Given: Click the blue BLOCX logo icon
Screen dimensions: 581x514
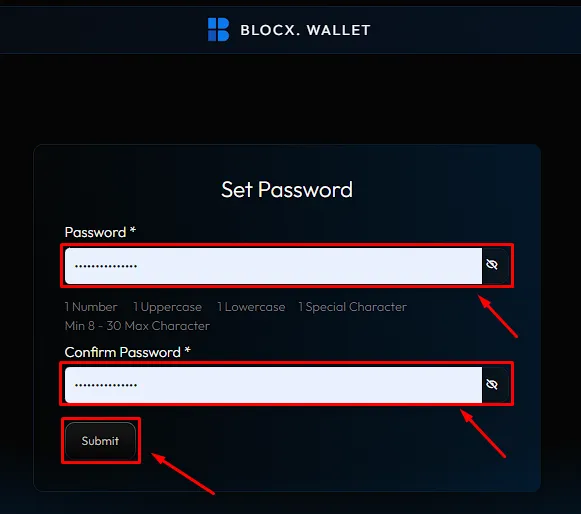Looking at the screenshot, I should (218, 29).
